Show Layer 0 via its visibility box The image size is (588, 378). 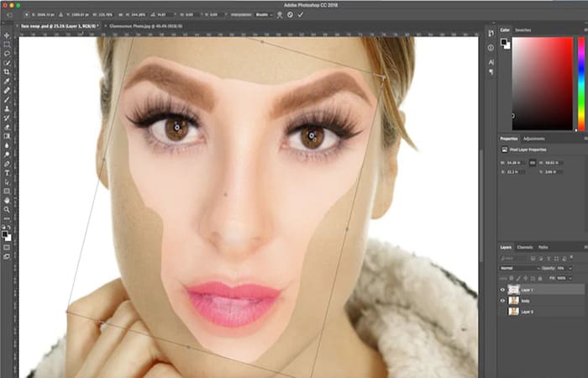(503, 312)
